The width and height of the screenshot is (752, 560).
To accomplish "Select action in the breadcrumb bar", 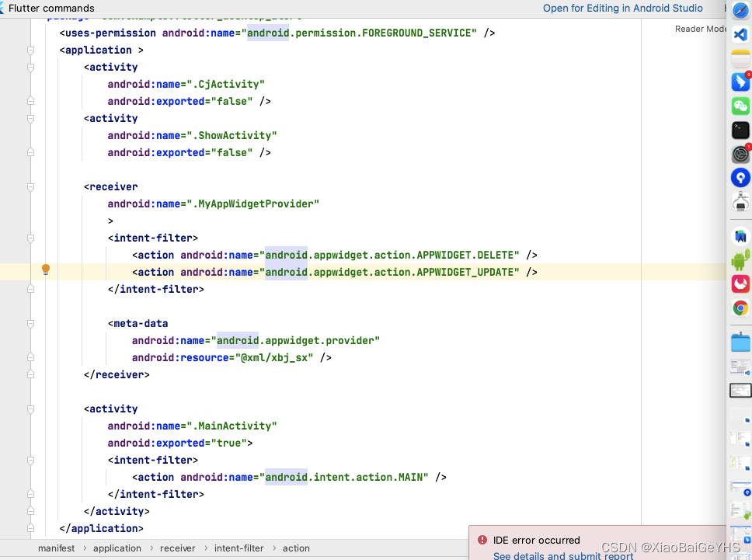I will (296, 548).
